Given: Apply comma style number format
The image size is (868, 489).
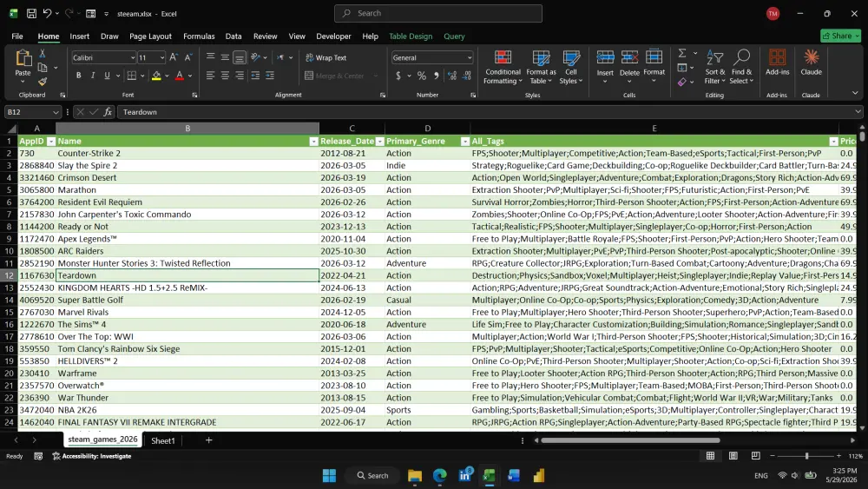Looking at the screenshot, I should [437, 76].
